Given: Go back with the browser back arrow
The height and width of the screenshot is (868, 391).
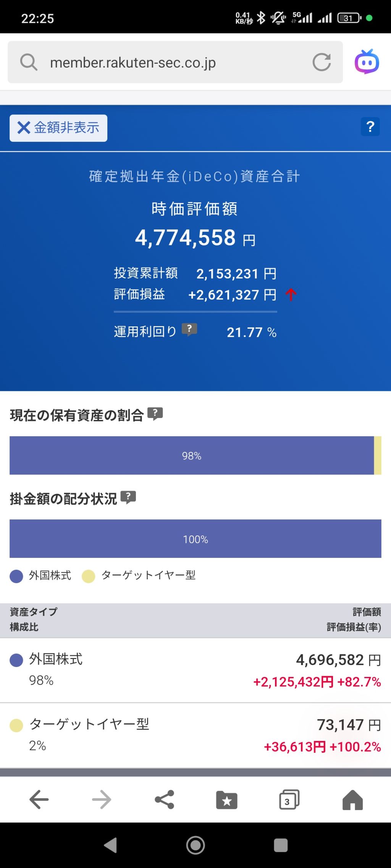Looking at the screenshot, I should (39, 799).
